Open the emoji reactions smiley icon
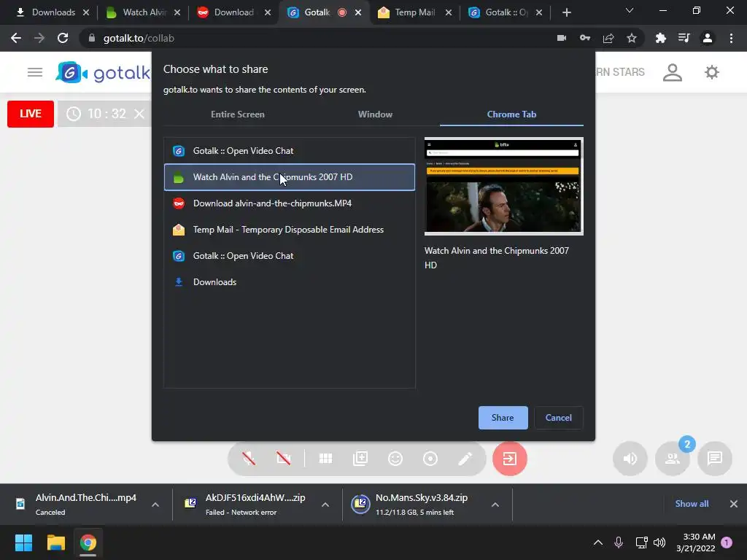This screenshot has height=560, width=747. coord(395,459)
